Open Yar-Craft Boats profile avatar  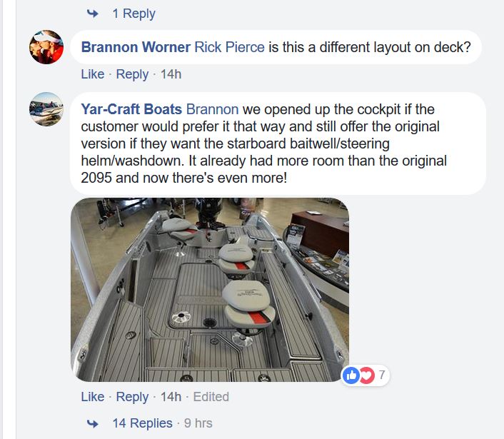pos(46,109)
